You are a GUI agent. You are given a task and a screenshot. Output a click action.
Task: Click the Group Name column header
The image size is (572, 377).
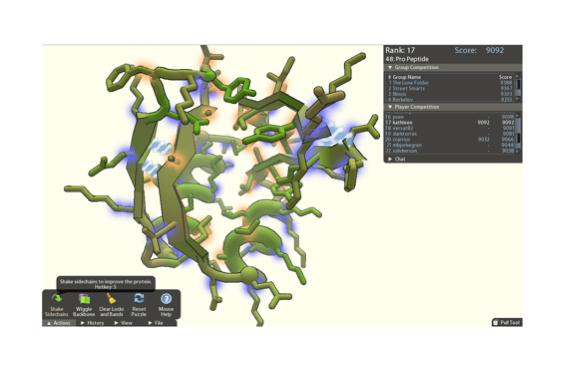pyautogui.click(x=407, y=77)
